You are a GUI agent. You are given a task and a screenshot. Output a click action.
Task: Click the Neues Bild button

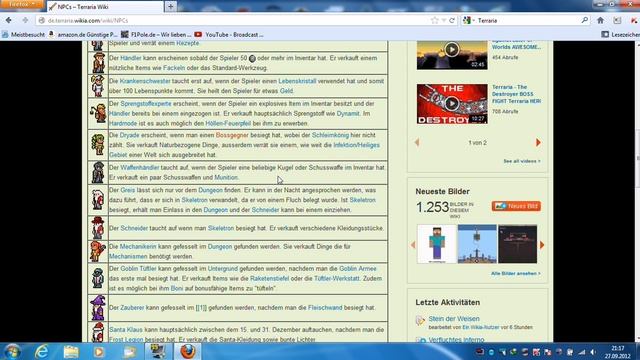click(516, 206)
